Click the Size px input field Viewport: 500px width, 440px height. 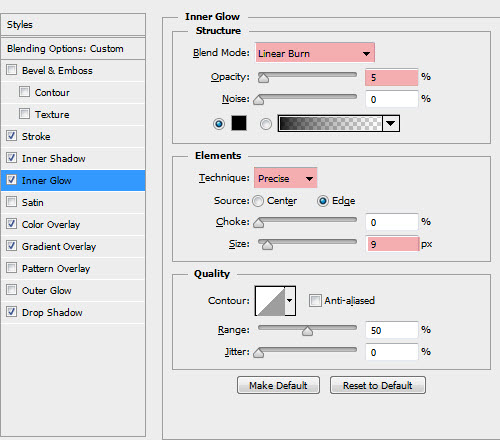click(392, 244)
